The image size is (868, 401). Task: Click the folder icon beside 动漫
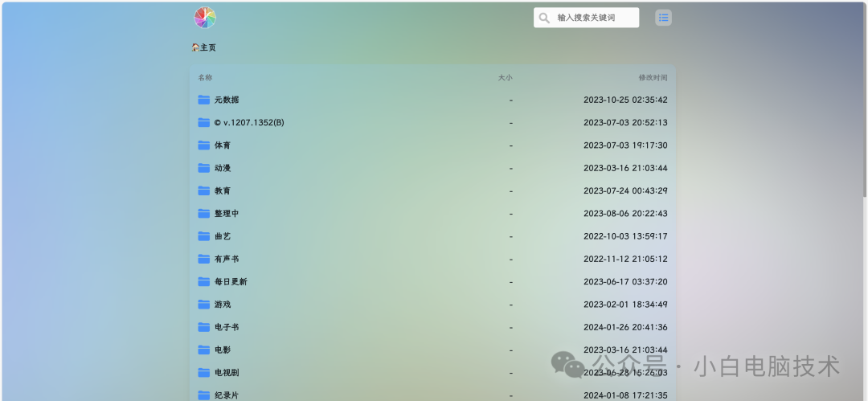point(203,168)
